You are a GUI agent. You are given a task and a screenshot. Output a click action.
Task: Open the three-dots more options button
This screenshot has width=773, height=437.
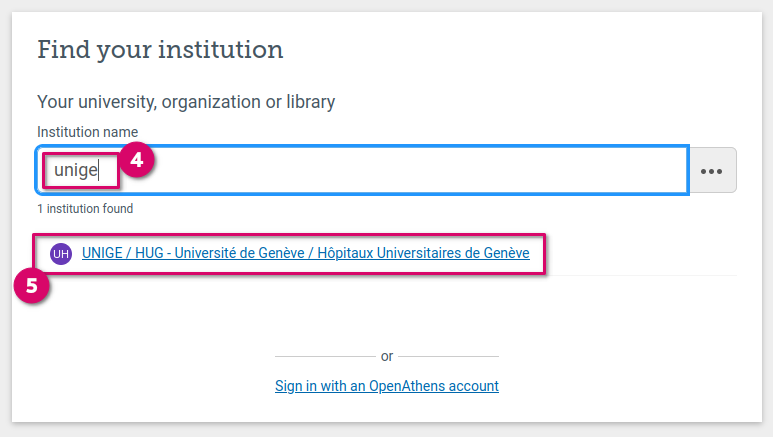click(711, 170)
